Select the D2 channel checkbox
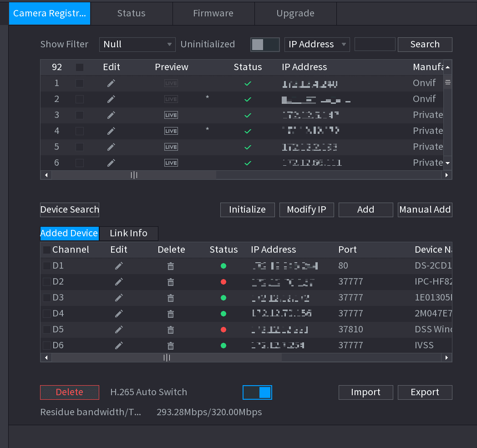Screen dimensions: 477x448 point(47,282)
